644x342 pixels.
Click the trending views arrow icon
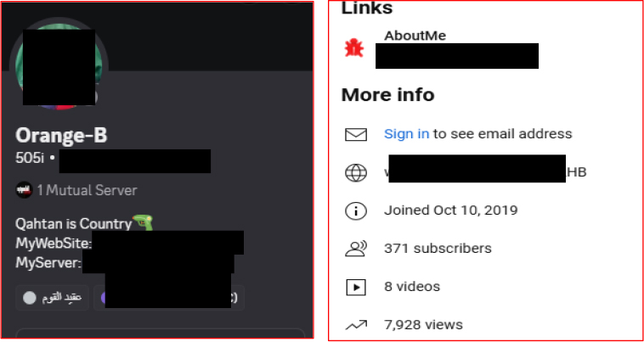point(356,325)
